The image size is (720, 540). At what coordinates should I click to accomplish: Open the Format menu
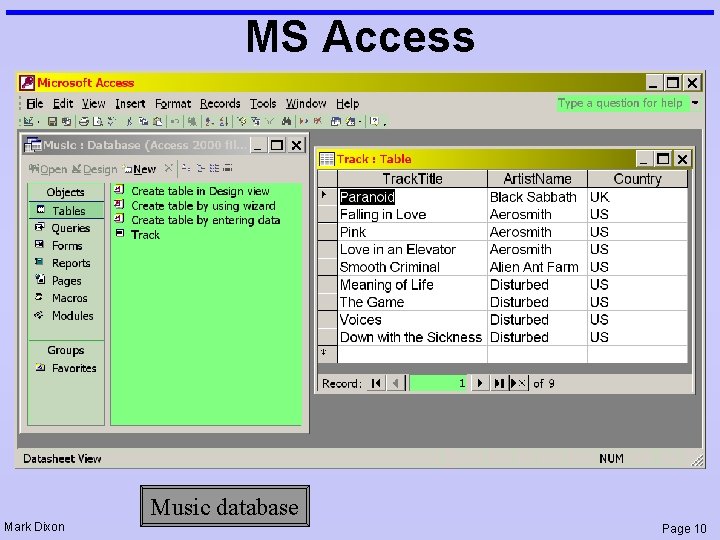point(173,104)
